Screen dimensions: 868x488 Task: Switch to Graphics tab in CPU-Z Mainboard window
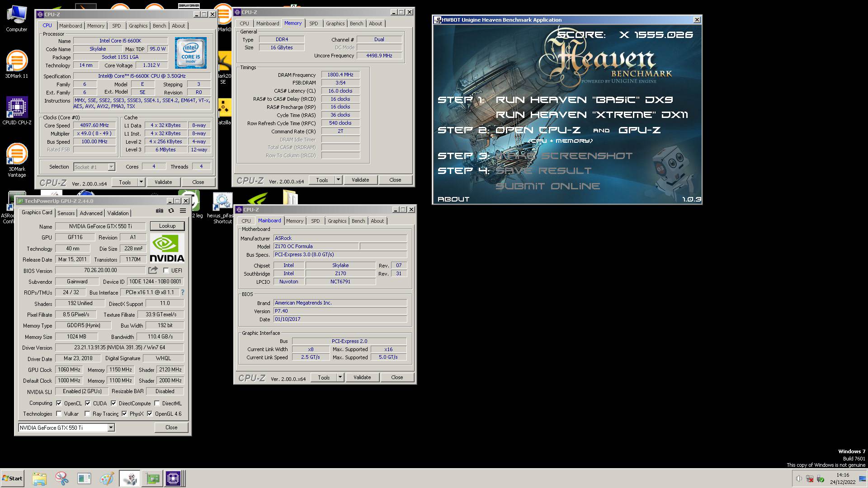(337, 221)
